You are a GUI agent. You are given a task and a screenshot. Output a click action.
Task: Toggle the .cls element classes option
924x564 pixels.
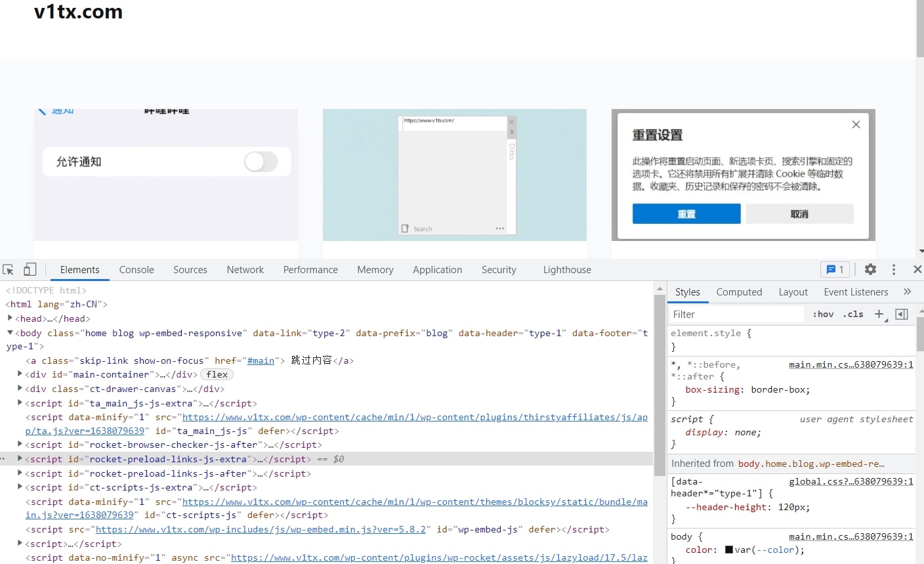[x=853, y=314]
